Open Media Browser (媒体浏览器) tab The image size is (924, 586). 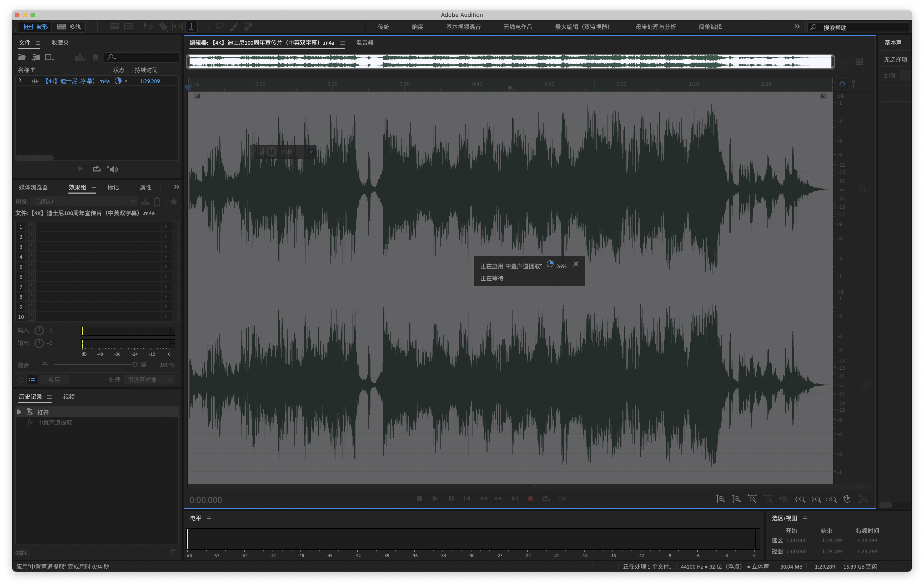[x=33, y=187]
